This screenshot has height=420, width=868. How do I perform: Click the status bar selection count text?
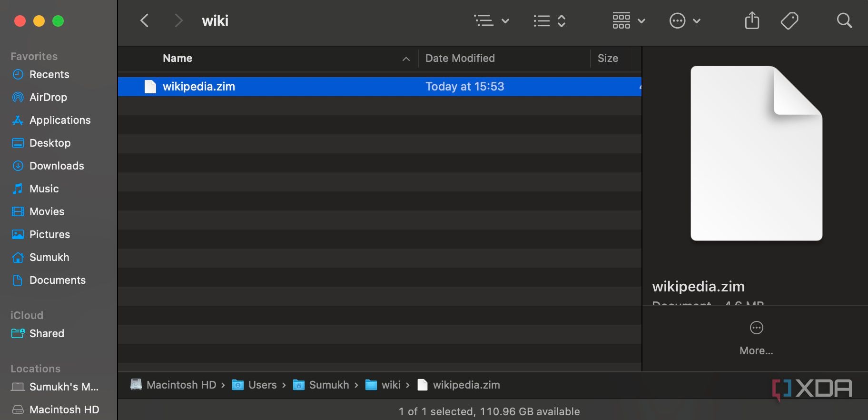489,411
